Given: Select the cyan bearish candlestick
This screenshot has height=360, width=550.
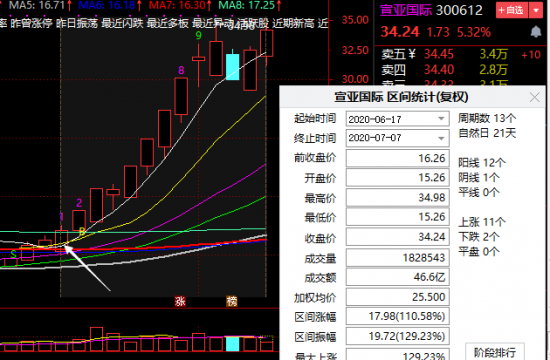Looking at the screenshot, I should (233, 66).
